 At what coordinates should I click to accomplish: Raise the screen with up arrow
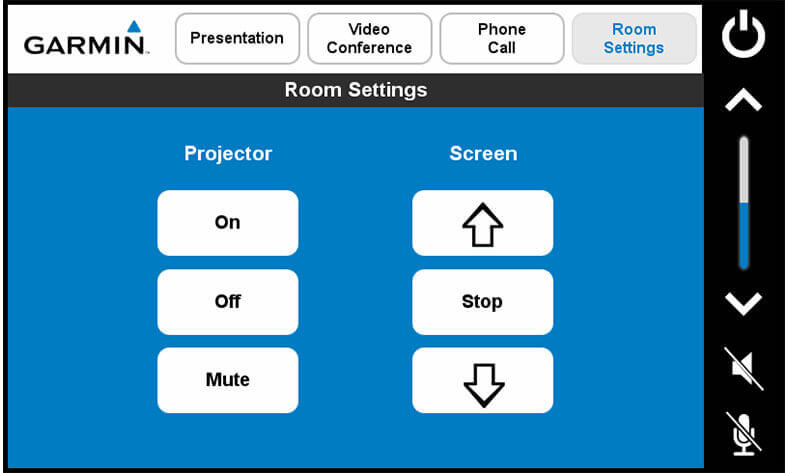tap(482, 223)
